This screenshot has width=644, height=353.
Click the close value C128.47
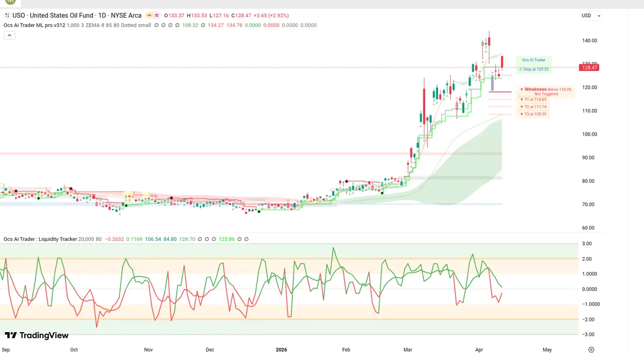point(241,16)
